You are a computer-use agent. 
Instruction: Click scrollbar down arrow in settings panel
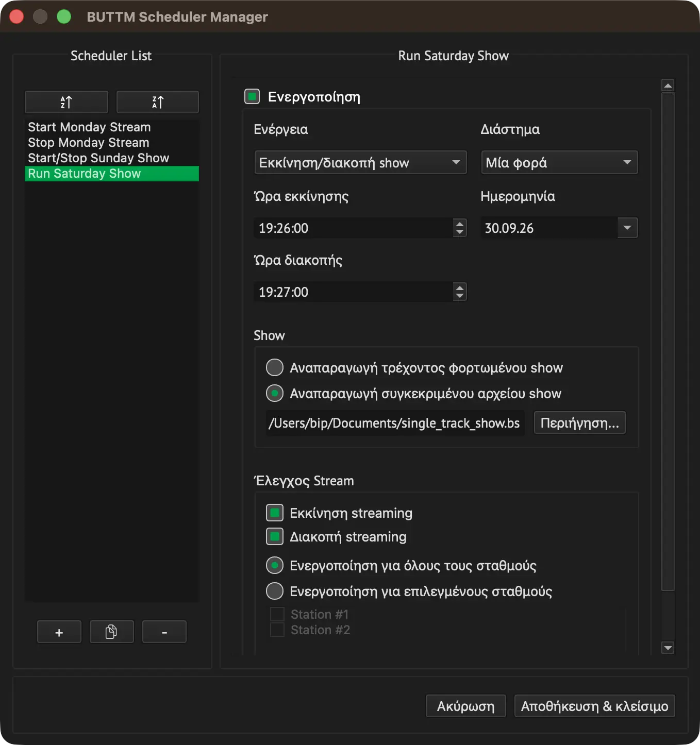point(668,648)
